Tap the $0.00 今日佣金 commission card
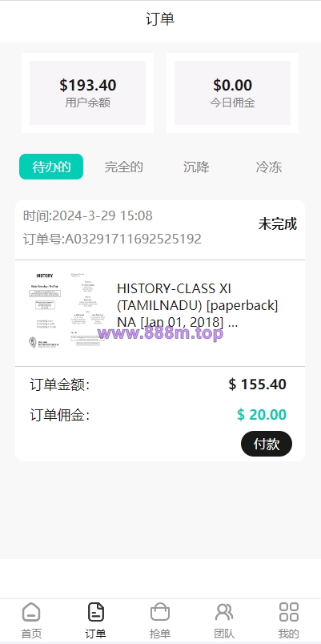This screenshot has height=644, width=321. pyautogui.click(x=232, y=93)
